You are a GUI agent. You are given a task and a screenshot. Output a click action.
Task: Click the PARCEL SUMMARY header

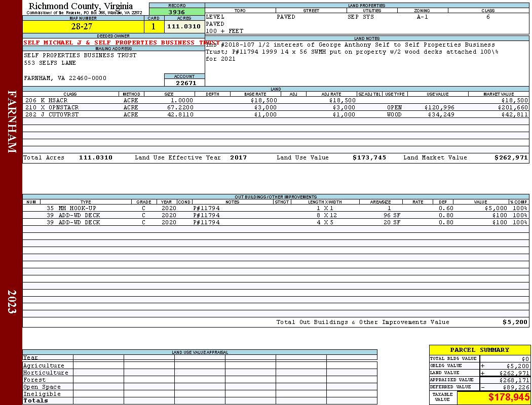479,350
